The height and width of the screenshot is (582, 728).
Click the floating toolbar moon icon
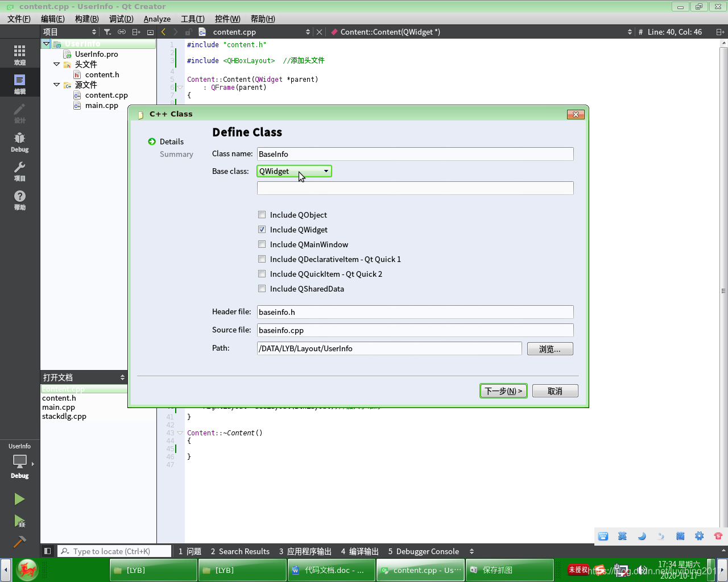pyautogui.click(x=642, y=536)
